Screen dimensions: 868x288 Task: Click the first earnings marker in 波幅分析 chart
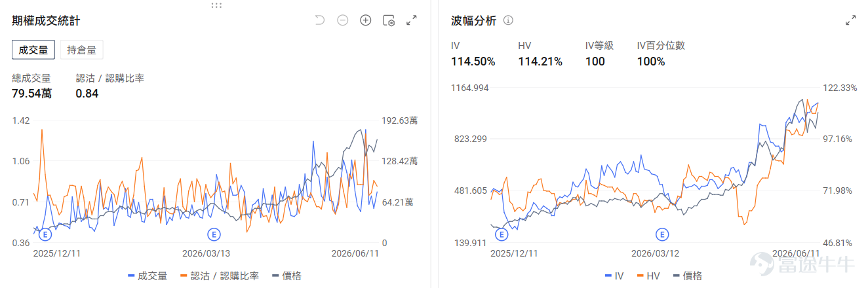[502, 234]
